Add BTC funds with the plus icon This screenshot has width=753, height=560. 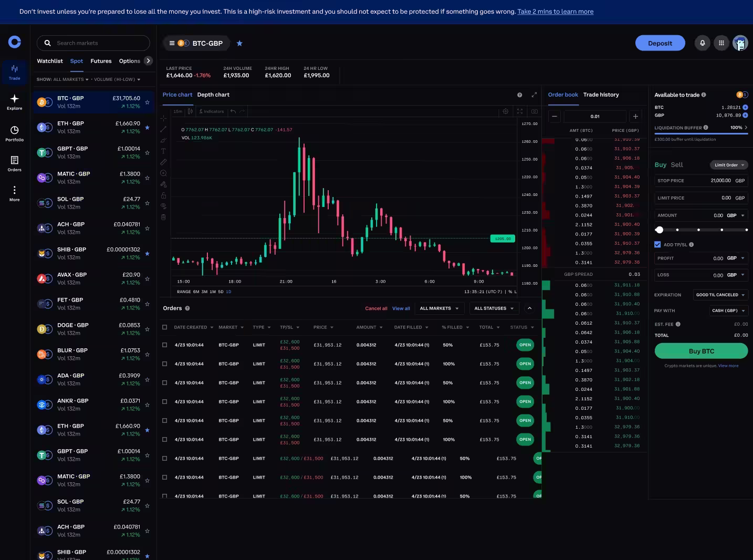click(x=745, y=107)
